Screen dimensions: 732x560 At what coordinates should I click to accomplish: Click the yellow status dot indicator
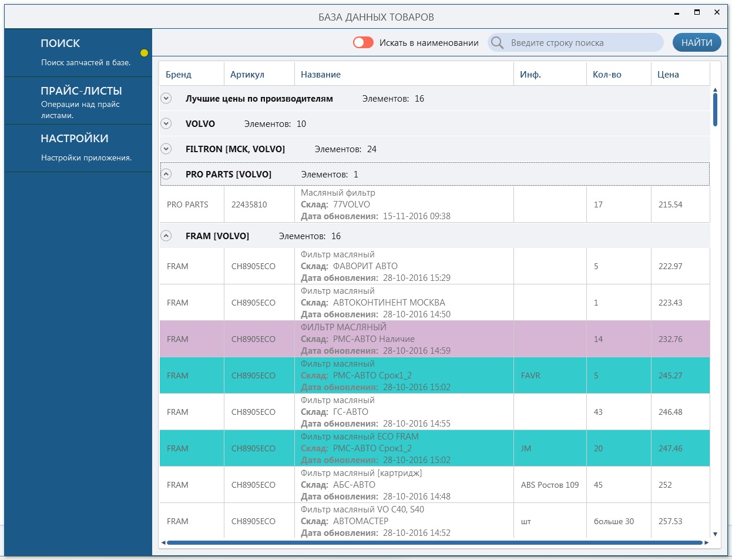click(144, 53)
